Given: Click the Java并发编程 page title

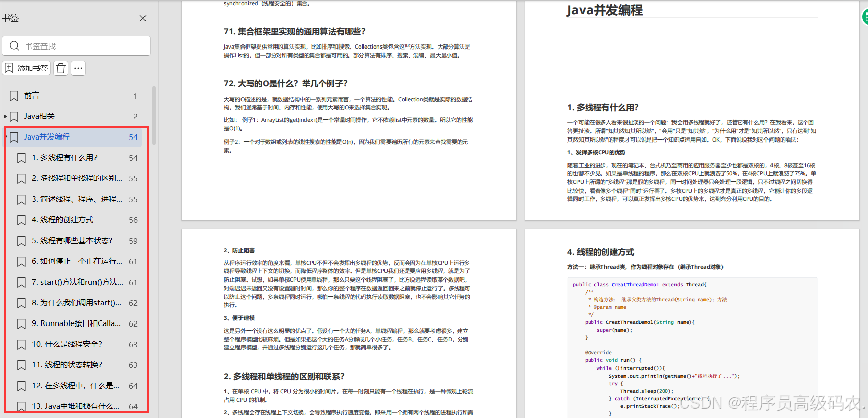Looking at the screenshot, I should click(604, 10).
